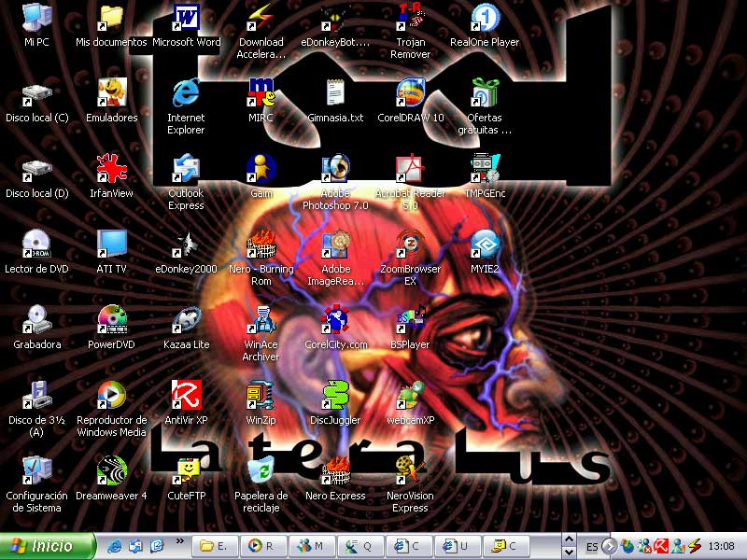Open CorelCity.com shortcut
Screen dimensions: 747x560
point(335,320)
